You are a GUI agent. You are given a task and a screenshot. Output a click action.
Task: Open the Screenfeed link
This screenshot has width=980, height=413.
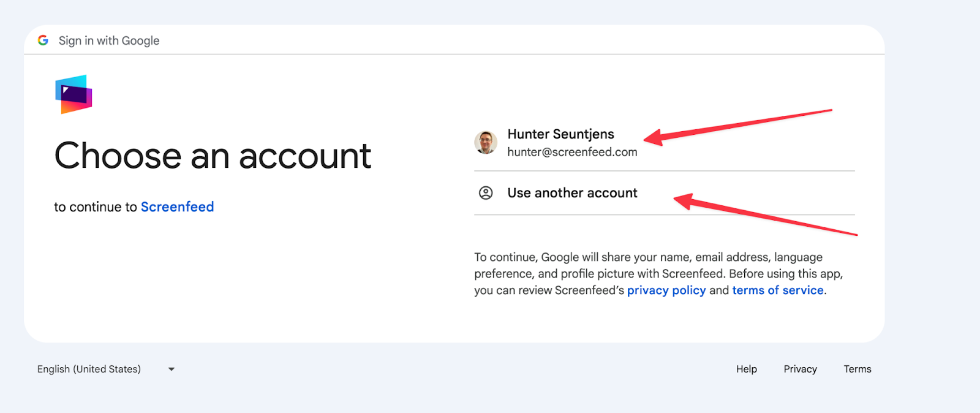(x=177, y=207)
